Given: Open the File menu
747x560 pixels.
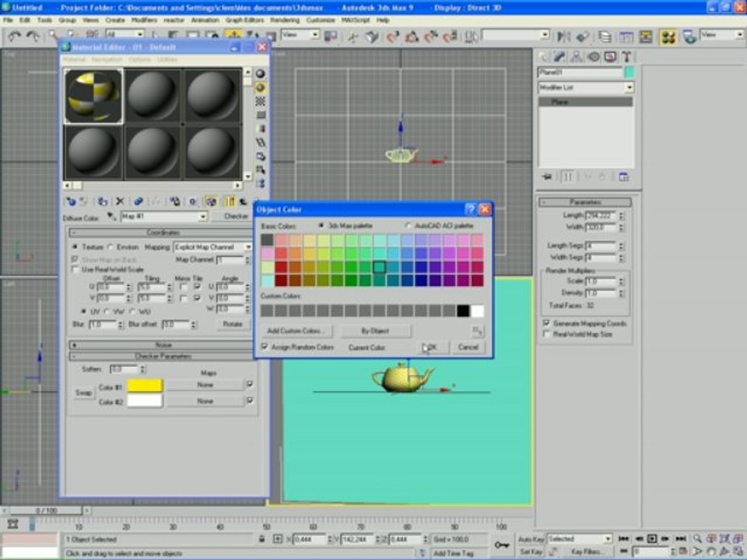Looking at the screenshot, I should click(x=8, y=20).
